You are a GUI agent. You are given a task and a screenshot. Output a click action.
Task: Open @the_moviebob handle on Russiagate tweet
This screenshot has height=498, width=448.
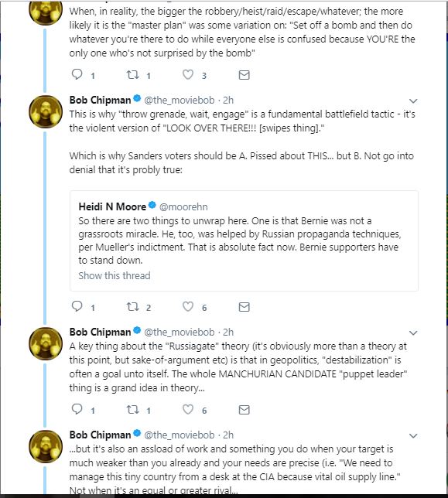click(180, 333)
